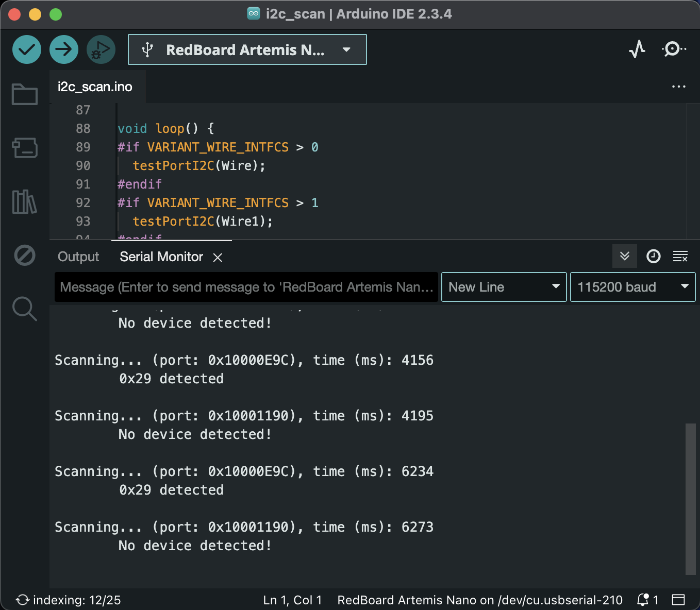The height and width of the screenshot is (610, 700).
Task: Upload the sketch with the arrow button
Action: coord(64,49)
